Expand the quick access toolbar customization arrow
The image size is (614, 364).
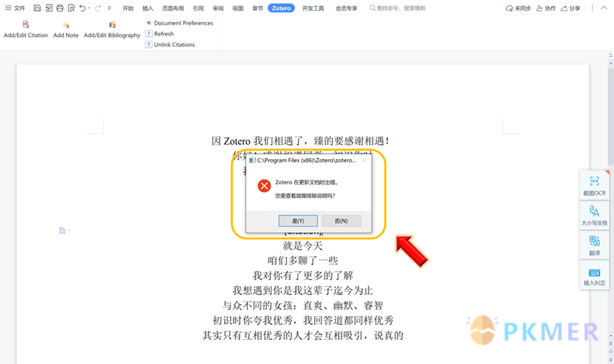(x=109, y=8)
